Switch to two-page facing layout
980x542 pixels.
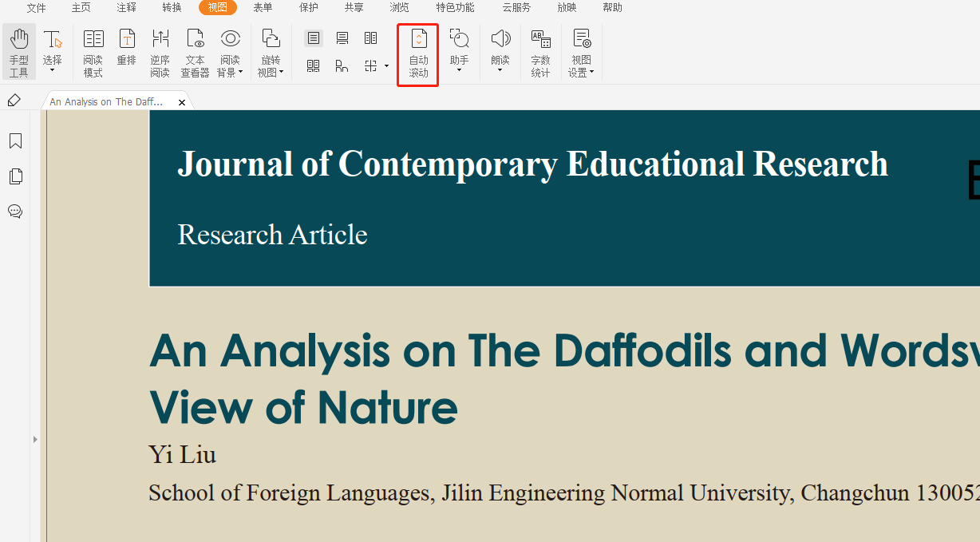click(x=370, y=38)
